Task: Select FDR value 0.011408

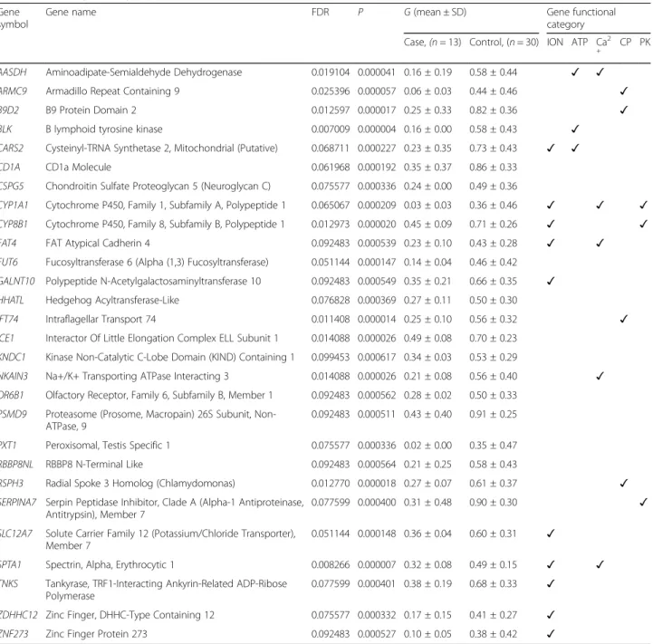Action: (331, 320)
